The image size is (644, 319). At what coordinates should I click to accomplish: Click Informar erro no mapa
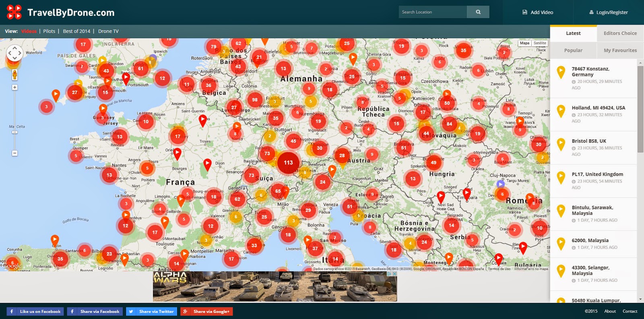pos(531,269)
